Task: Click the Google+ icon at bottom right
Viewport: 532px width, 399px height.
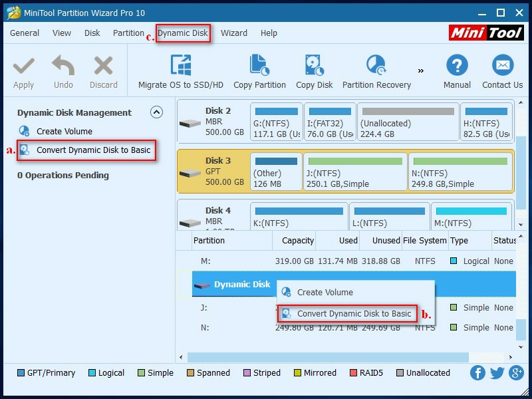Action: point(515,373)
